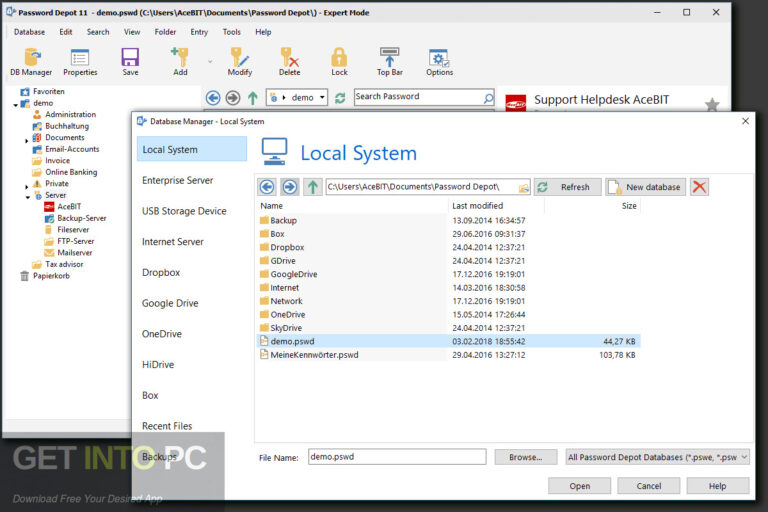Go up one folder in main window
Screen dimensions: 768x512
(x=252, y=98)
